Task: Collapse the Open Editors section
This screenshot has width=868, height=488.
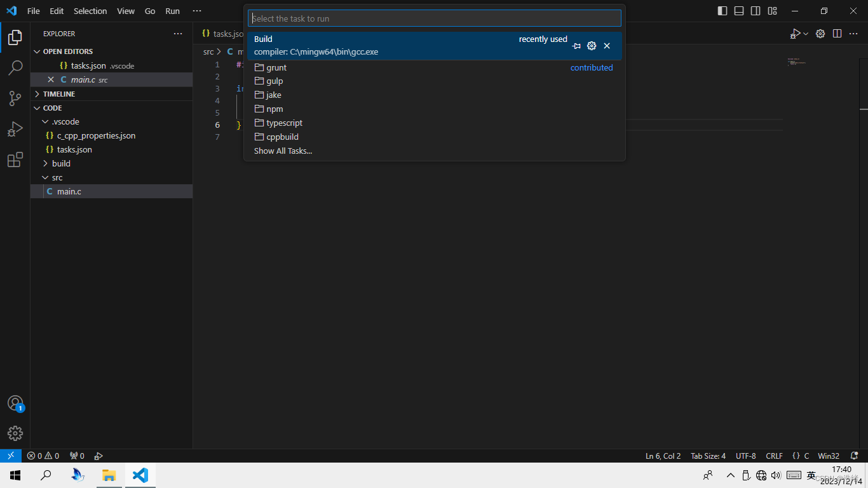Action: click(67, 51)
